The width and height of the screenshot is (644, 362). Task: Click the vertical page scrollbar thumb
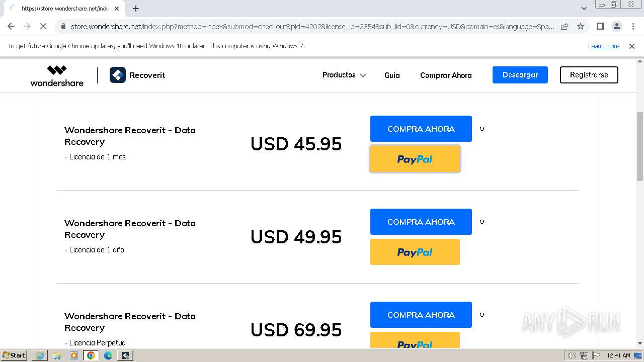point(639,146)
